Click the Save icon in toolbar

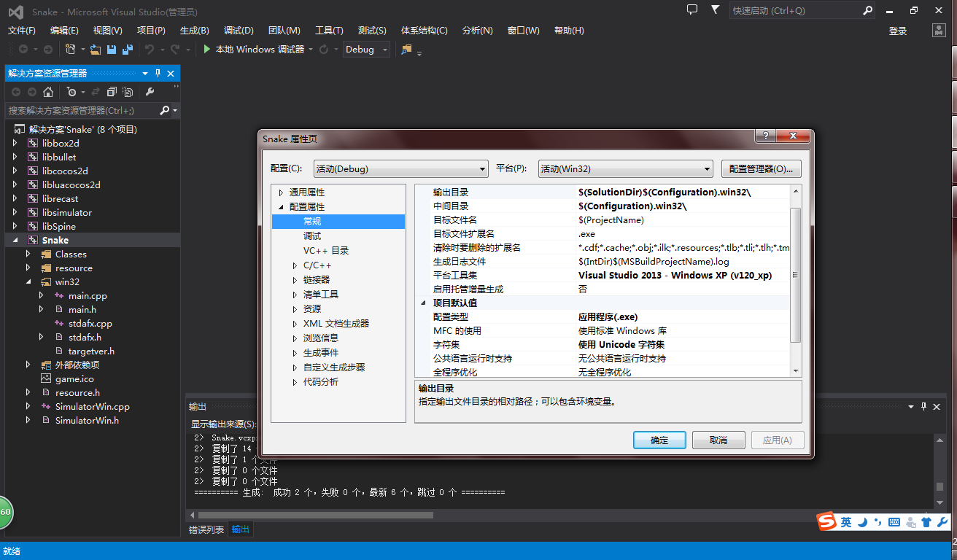[x=112, y=49]
